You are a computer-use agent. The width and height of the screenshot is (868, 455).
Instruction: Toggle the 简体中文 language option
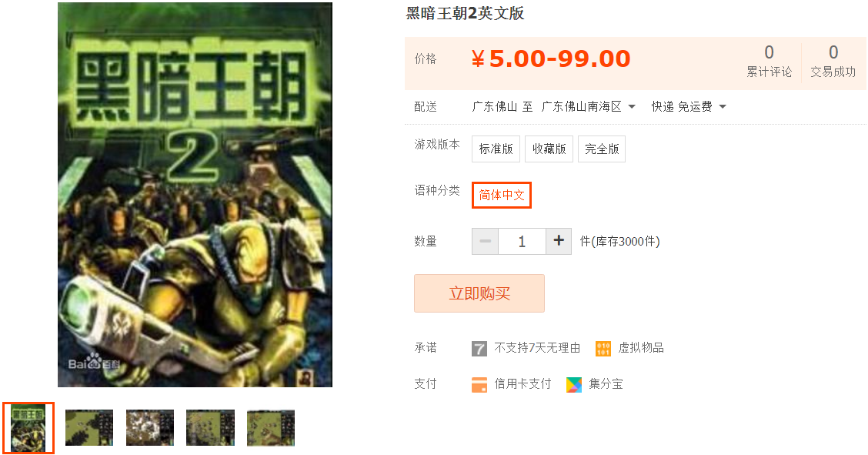click(x=502, y=195)
